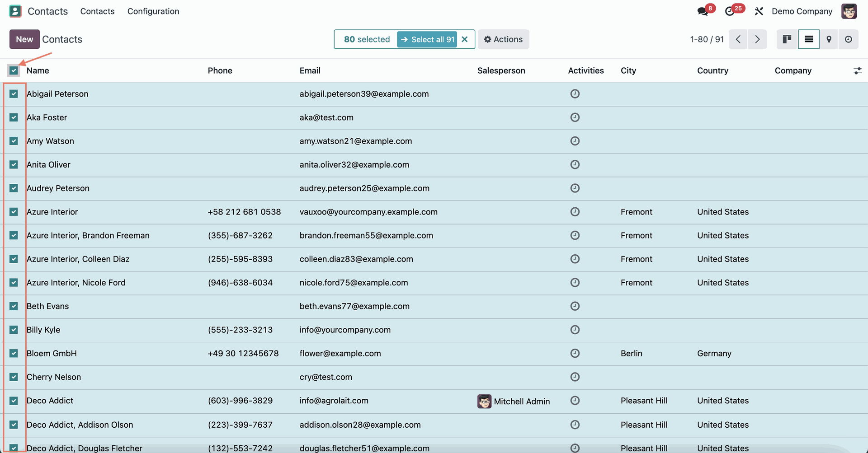Open the Contacts menu in the top bar

97,11
